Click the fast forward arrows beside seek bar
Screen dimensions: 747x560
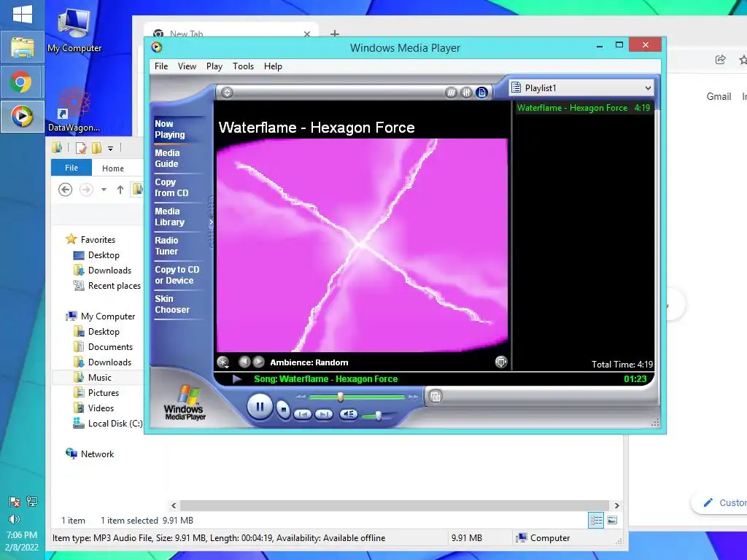(413, 396)
